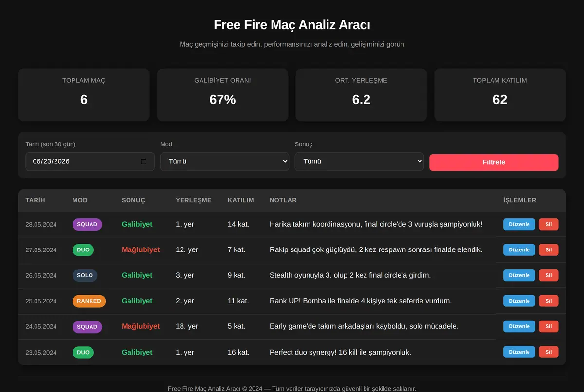Click the KATILIM column header
This screenshot has height=392, width=584.
(x=241, y=200)
